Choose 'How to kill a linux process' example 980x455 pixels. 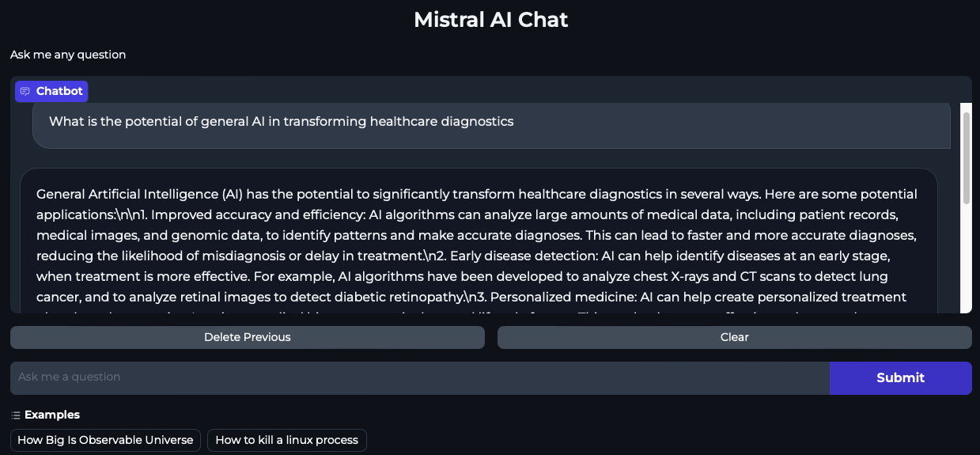[x=286, y=440]
